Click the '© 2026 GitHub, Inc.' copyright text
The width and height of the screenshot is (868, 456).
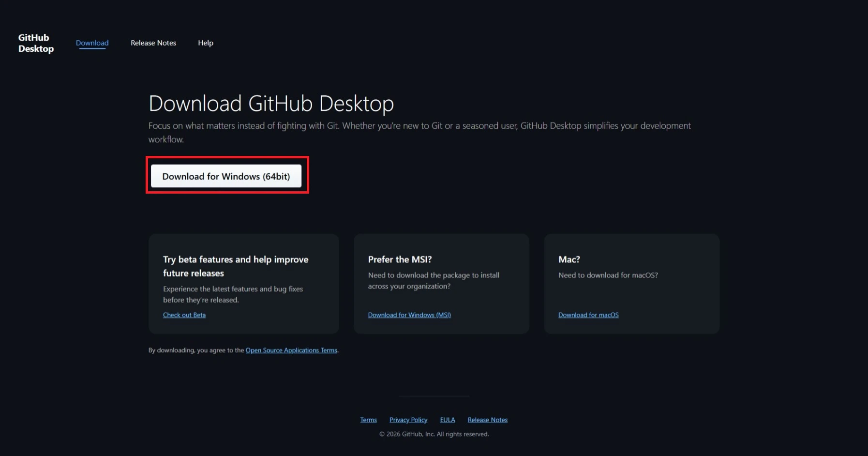(434, 434)
